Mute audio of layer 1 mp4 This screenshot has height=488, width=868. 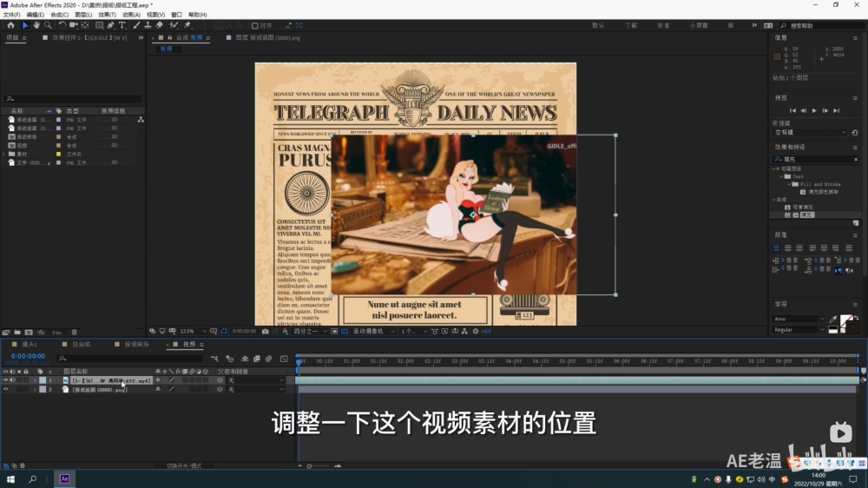[x=12, y=380]
